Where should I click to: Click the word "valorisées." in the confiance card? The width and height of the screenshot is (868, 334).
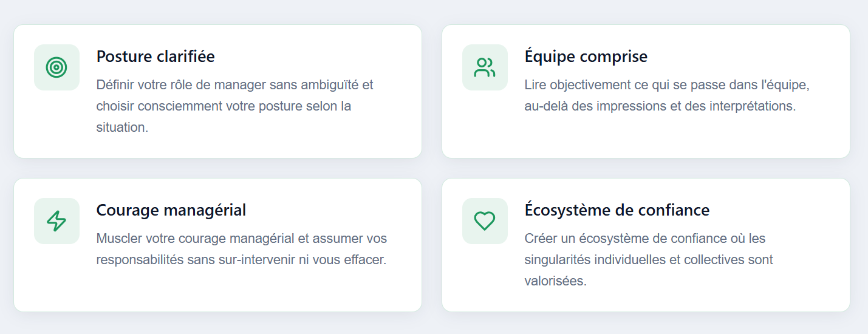[x=555, y=282]
